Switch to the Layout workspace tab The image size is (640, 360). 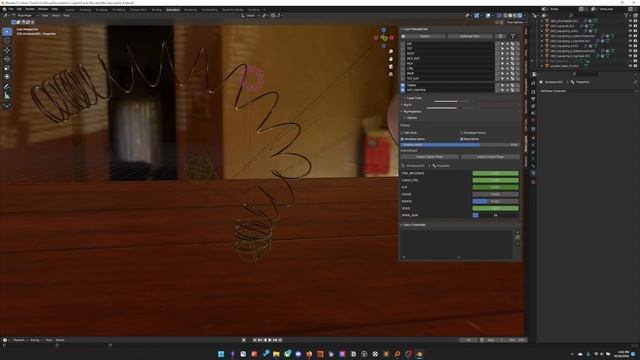click(x=71, y=9)
